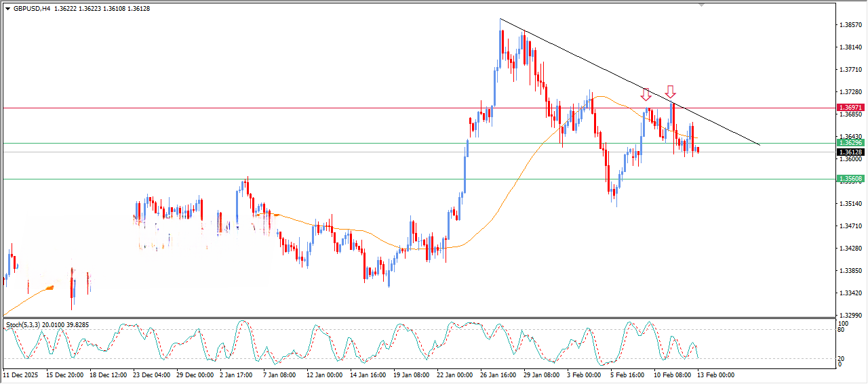868x384 pixels.
Task: Click the green 1.35608 price label
Action: point(850,179)
